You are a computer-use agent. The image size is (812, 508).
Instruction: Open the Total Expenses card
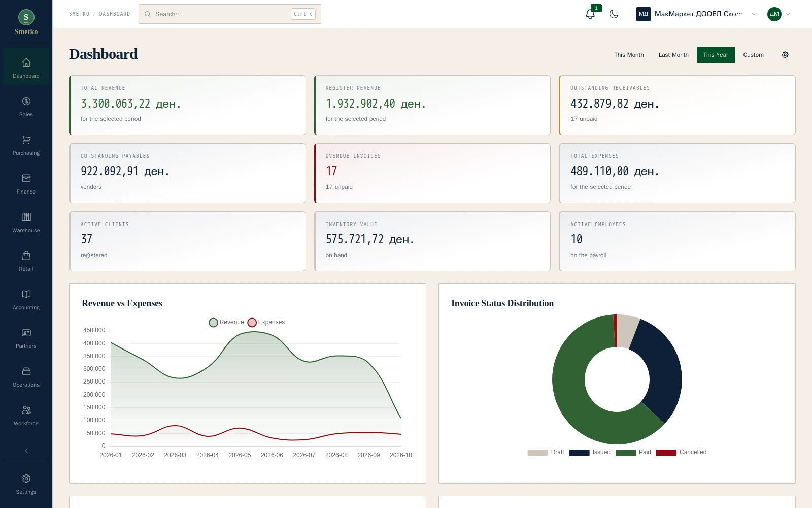[677, 173]
